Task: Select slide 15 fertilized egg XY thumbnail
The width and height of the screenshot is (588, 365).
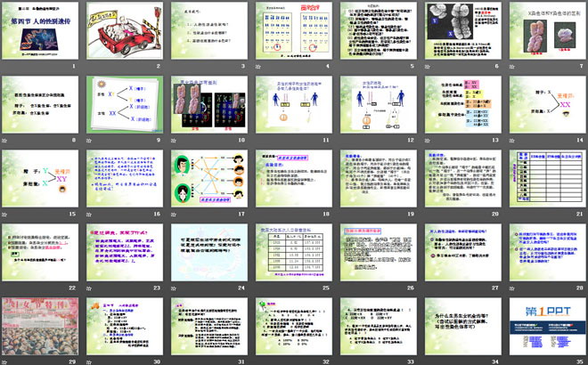Action: point(40,178)
